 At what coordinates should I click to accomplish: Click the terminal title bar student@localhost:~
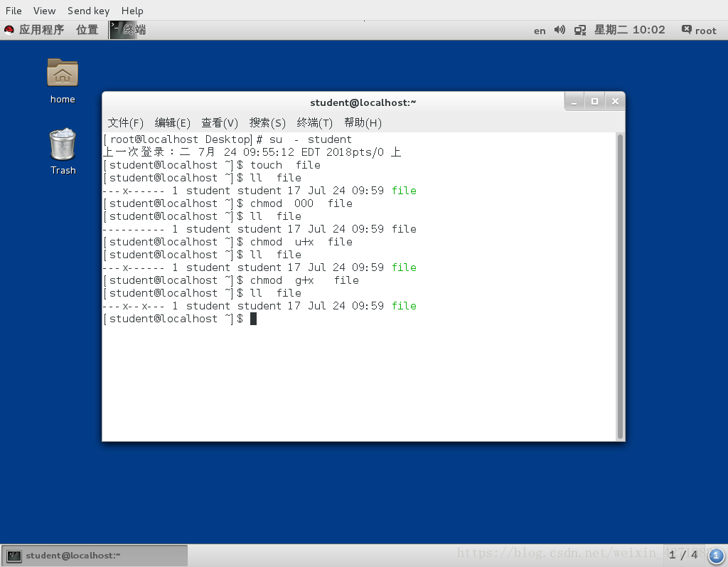pos(363,102)
